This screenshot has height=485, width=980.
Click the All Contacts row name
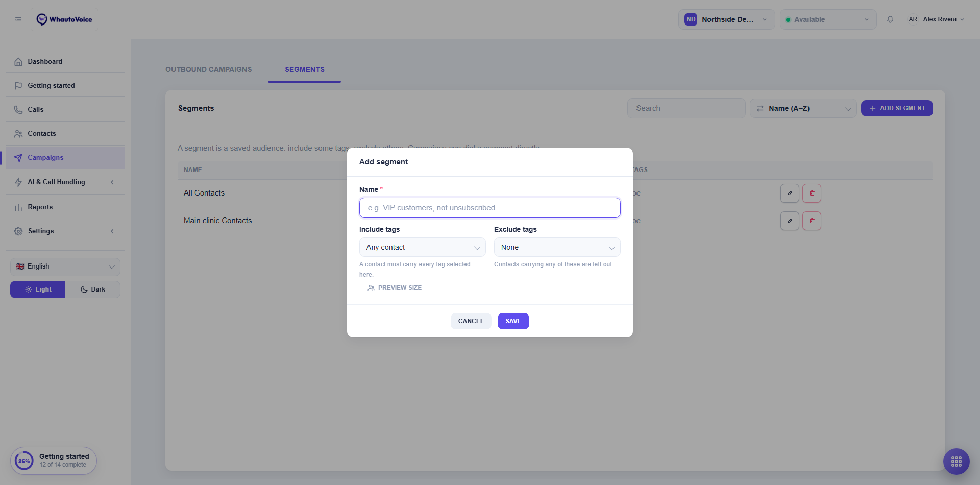(204, 193)
